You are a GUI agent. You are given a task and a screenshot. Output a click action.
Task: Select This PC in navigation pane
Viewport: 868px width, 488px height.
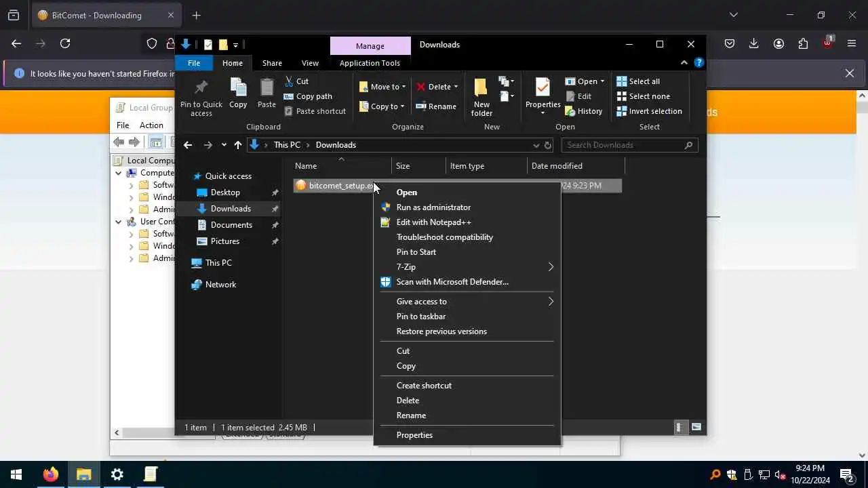[x=218, y=263]
